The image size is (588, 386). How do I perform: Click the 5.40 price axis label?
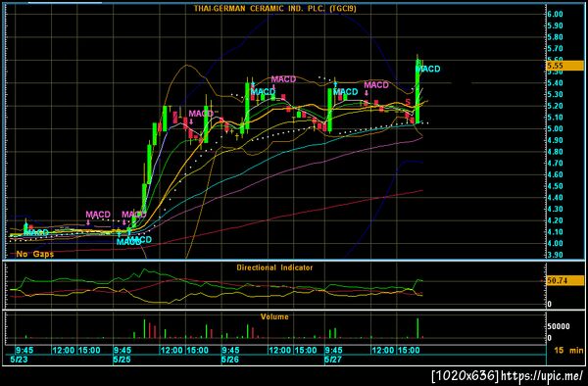pyautogui.click(x=556, y=83)
